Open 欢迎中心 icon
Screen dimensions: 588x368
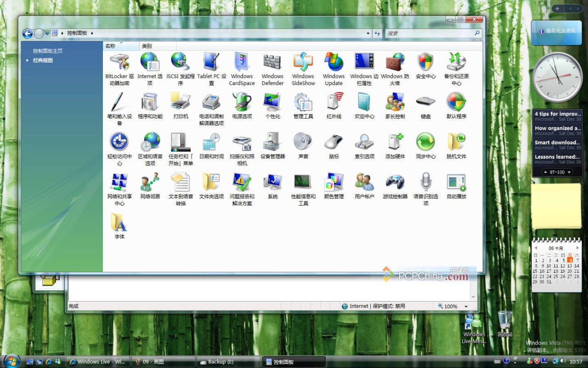(364, 102)
